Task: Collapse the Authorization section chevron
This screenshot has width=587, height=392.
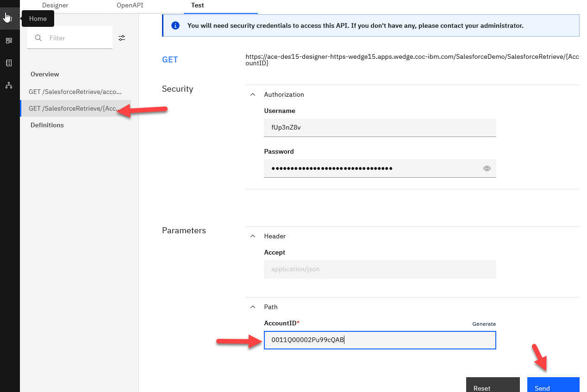Action: [x=253, y=94]
